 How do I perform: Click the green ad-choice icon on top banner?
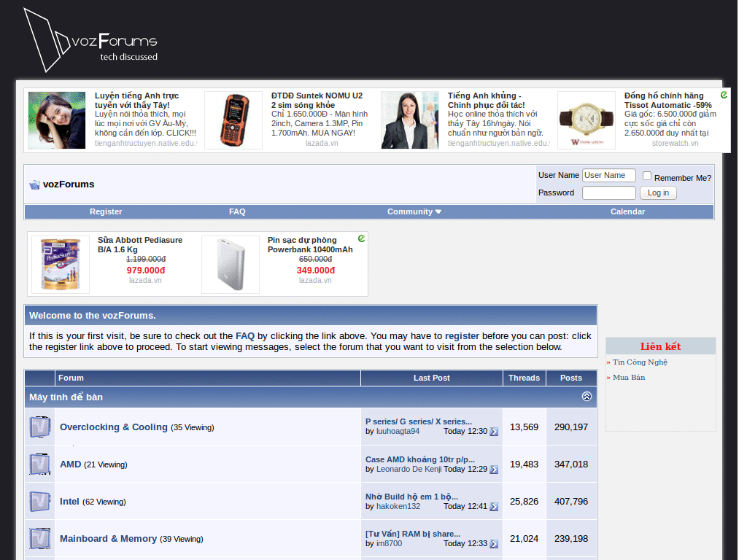724,96
